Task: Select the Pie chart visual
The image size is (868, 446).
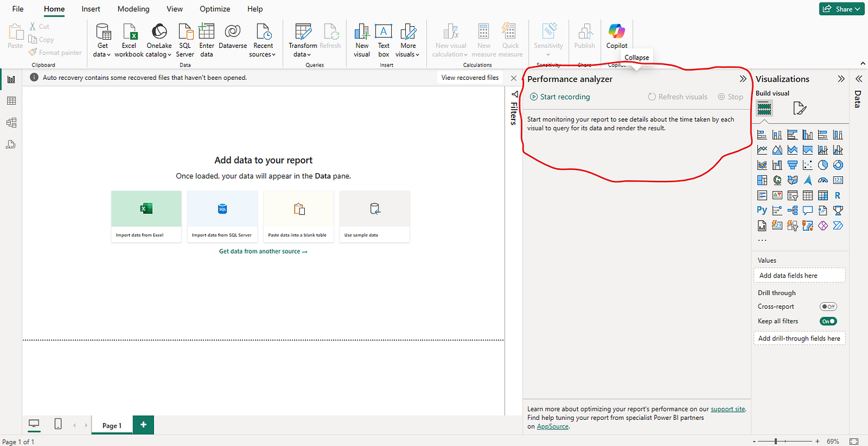Action: coord(822,164)
